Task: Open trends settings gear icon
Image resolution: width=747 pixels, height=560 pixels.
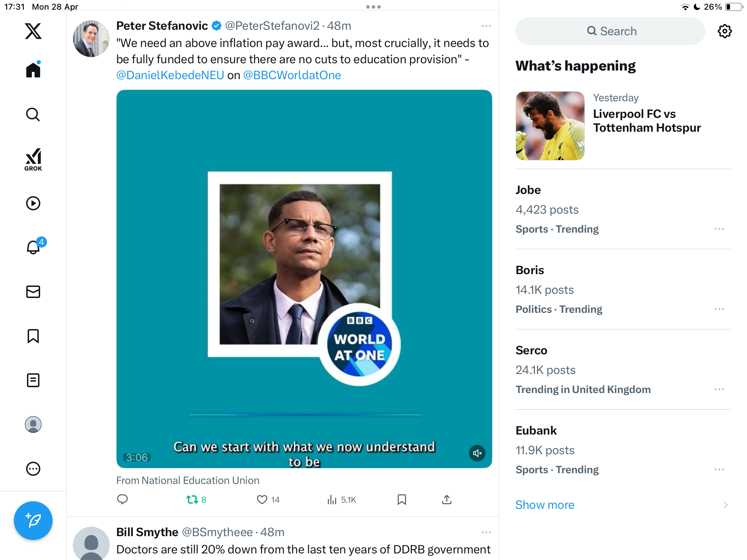Action: (725, 31)
